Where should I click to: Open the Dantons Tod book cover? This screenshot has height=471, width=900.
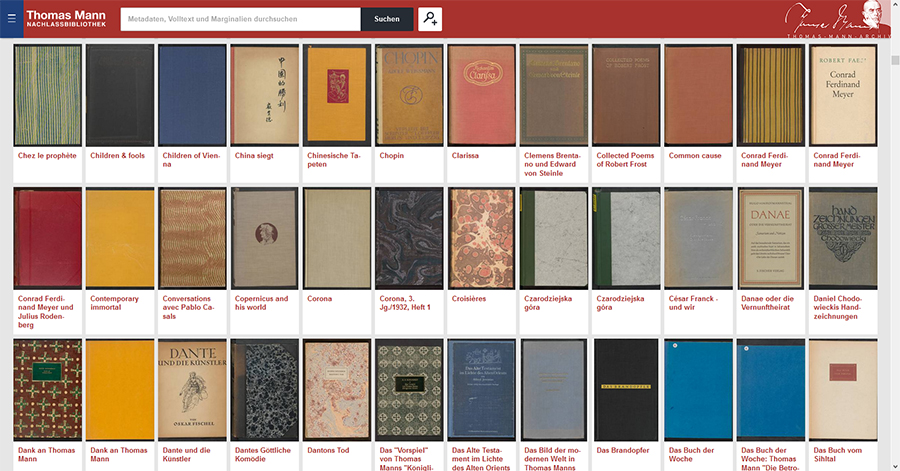[337, 390]
